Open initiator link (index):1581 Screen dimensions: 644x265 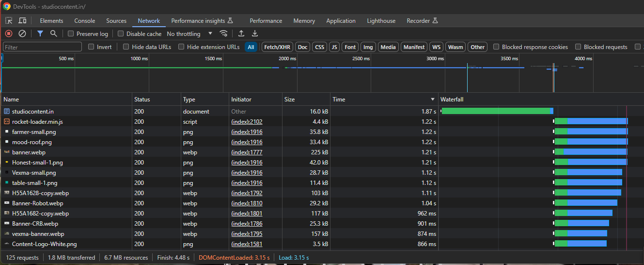247,244
